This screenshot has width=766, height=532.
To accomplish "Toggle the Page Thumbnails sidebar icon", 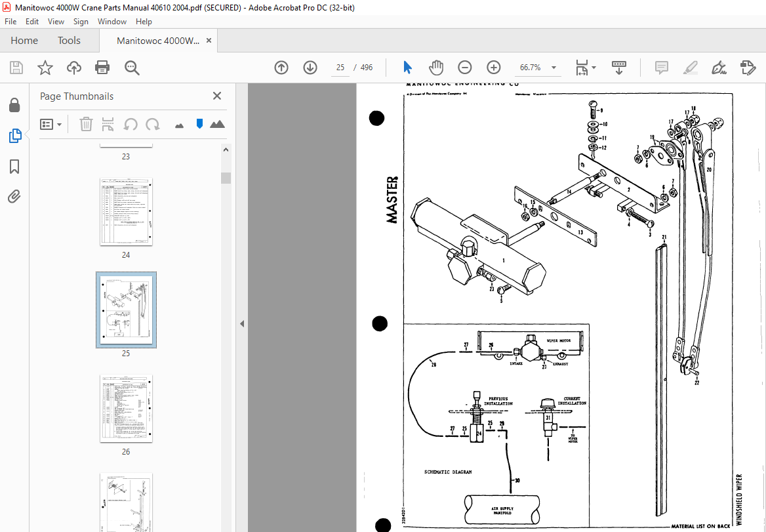I will pyautogui.click(x=15, y=136).
